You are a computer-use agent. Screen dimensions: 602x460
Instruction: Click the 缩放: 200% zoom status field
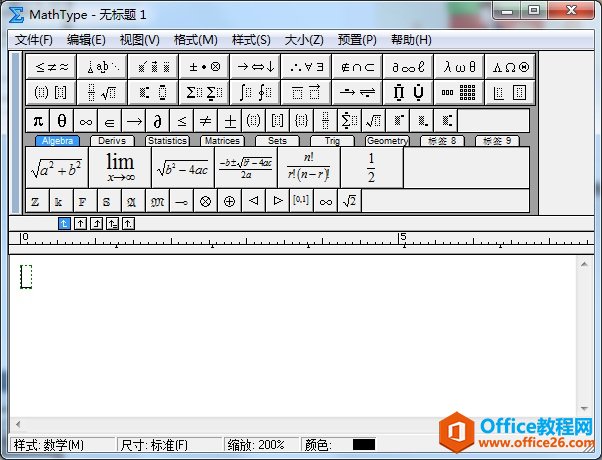[261, 445]
